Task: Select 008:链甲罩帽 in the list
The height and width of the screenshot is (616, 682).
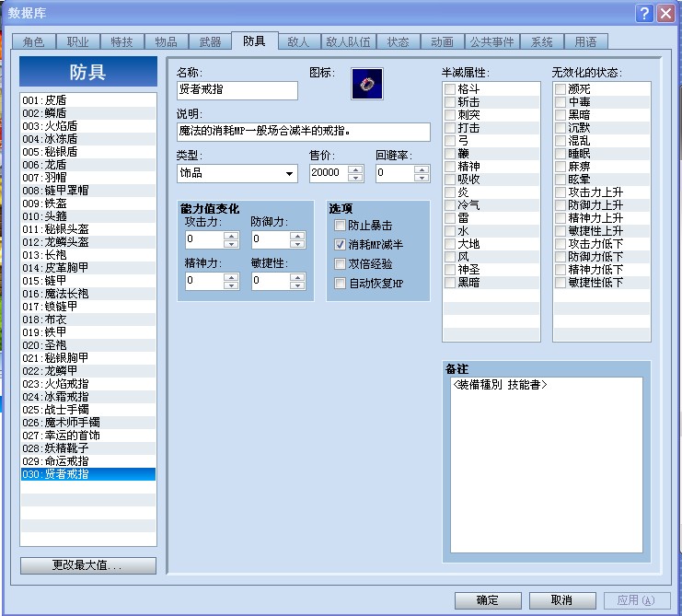Action: pos(88,191)
